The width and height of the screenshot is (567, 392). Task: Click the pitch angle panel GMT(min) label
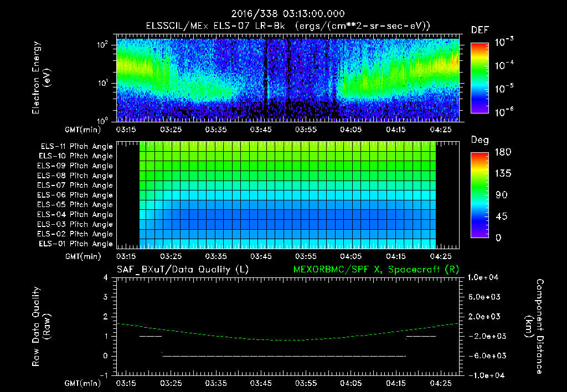pyautogui.click(x=83, y=256)
